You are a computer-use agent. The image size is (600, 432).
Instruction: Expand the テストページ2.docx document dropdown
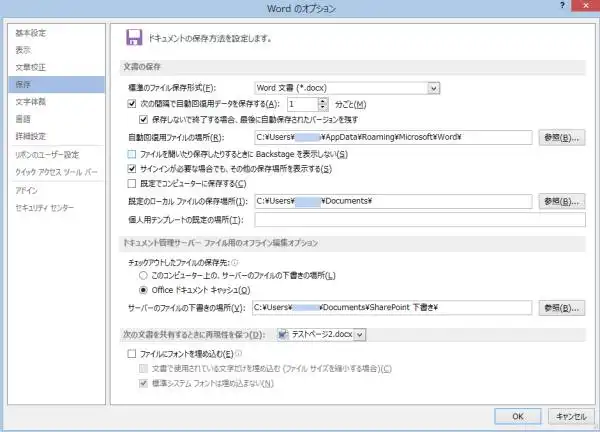pyautogui.click(x=360, y=335)
